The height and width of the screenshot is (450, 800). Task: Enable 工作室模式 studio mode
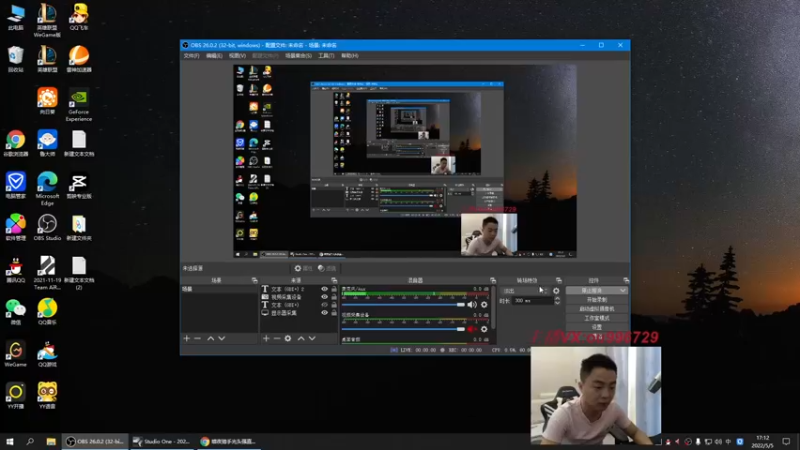tap(596, 318)
